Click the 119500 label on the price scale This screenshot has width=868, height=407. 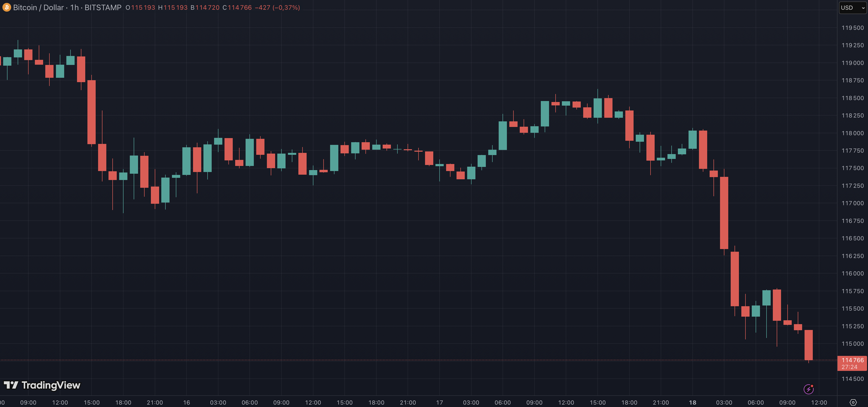click(853, 28)
